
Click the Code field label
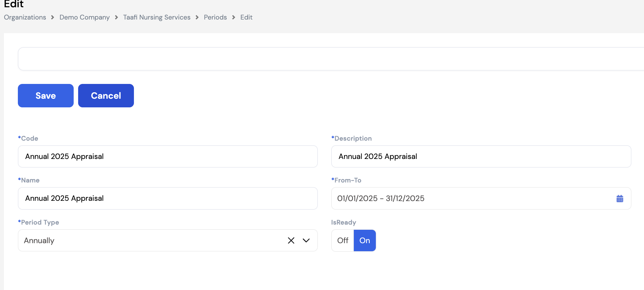point(28,138)
